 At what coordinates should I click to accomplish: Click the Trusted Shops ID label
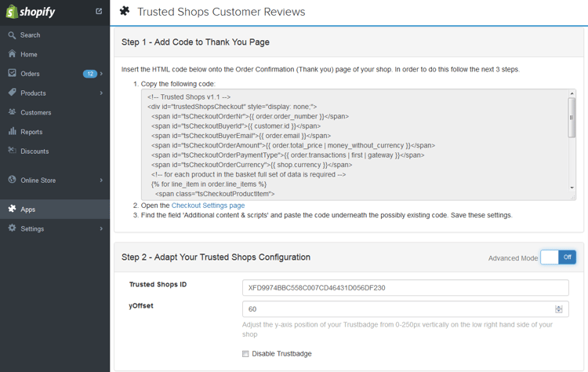tap(158, 284)
